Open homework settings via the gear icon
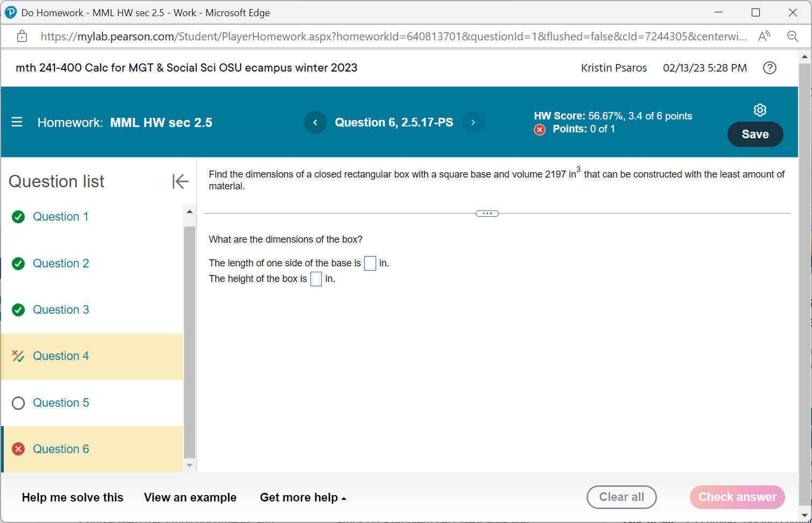Screen dimensions: 812x523 pyautogui.click(x=760, y=110)
